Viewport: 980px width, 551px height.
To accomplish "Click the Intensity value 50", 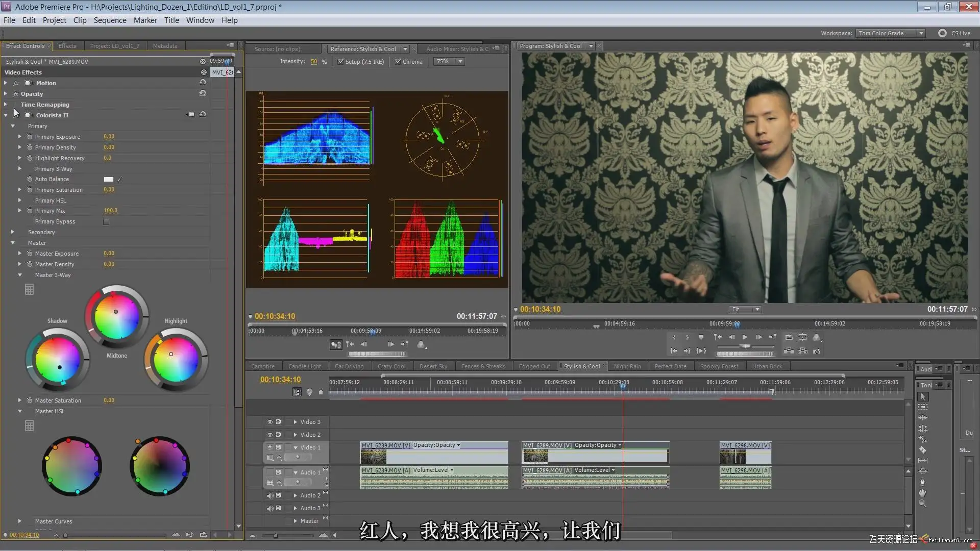I will tap(314, 62).
